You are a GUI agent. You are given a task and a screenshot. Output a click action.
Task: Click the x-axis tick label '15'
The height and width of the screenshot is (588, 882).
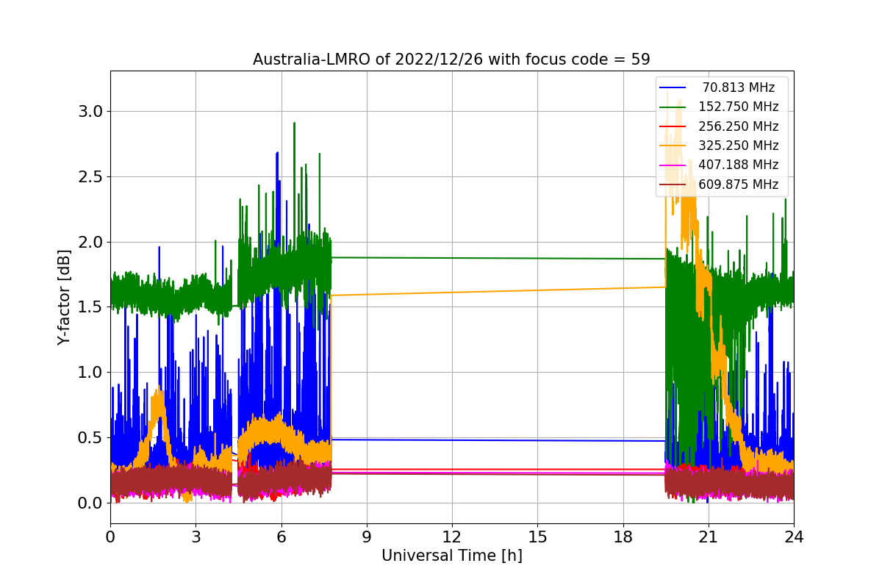[x=537, y=537]
